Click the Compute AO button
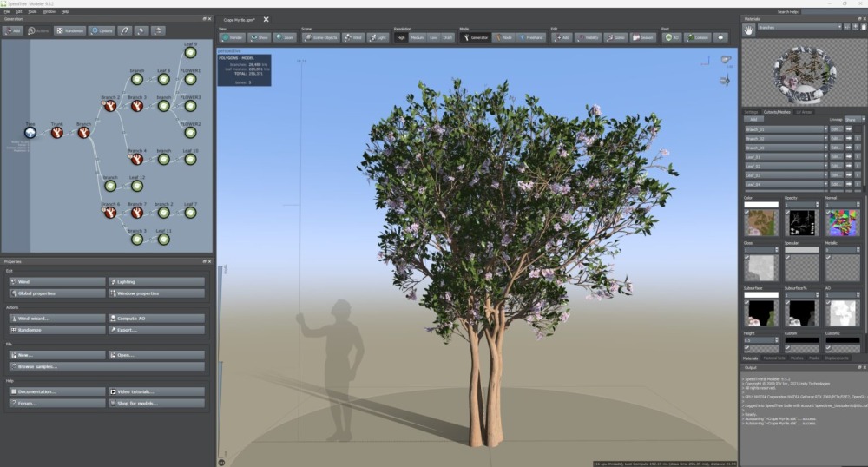Screen dimensions: 868x467 click(156, 319)
